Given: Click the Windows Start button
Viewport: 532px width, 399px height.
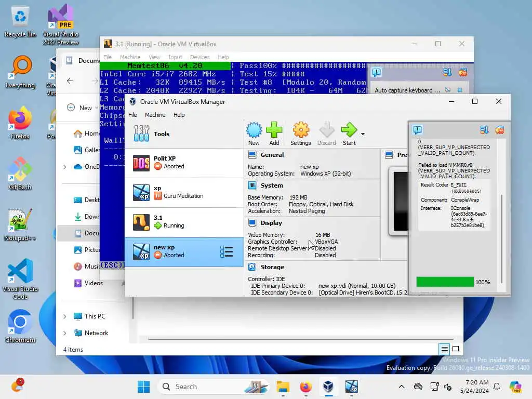Looking at the screenshot, I should tap(143, 387).
